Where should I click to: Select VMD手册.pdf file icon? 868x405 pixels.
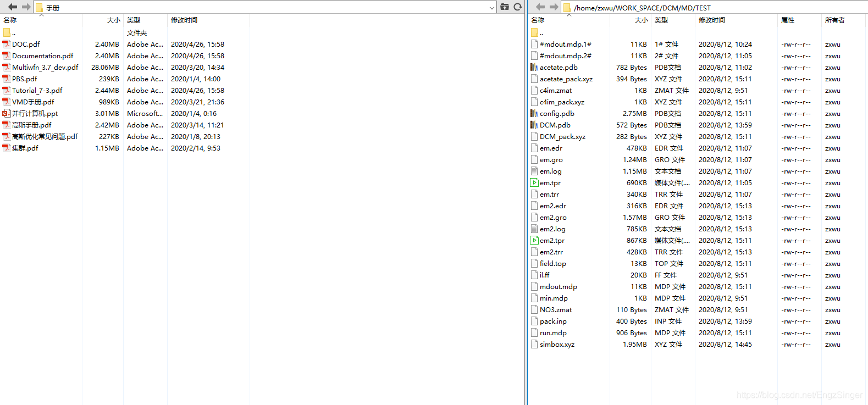[x=7, y=102]
